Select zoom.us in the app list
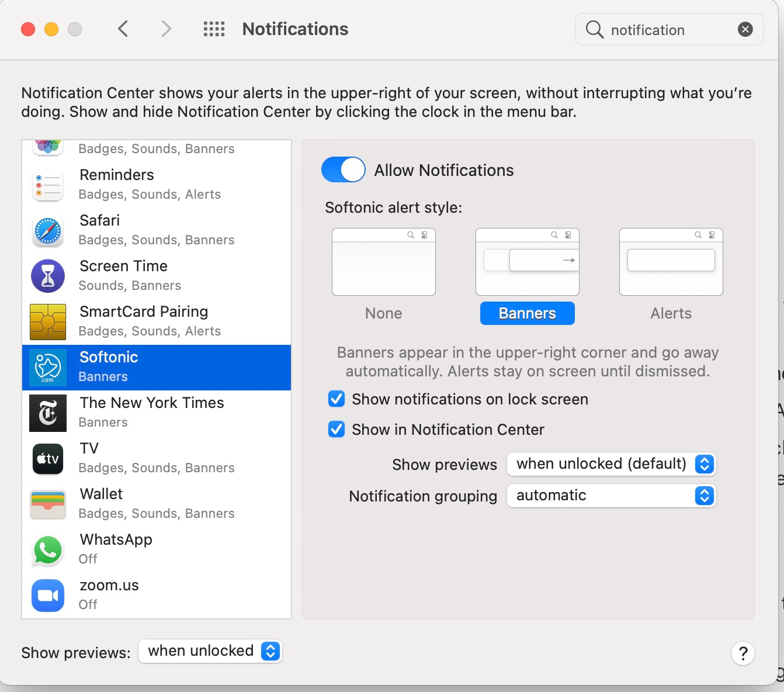Viewport: 784px width, 692px height. point(157,595)
